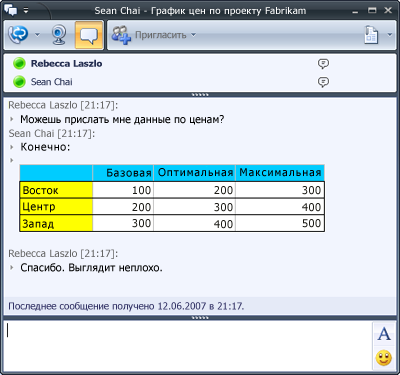Image resolution: width=400 pixels, height=375 pixels.
Task: Start a video call with webcam icon
Action: click(x=59, y=34)
